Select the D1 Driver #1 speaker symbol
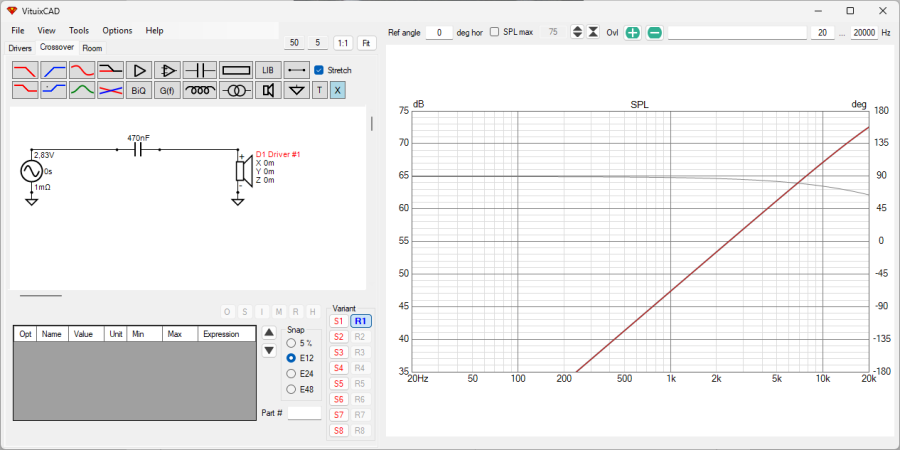The height and width of the screenshot is (450, 900). 244,171
